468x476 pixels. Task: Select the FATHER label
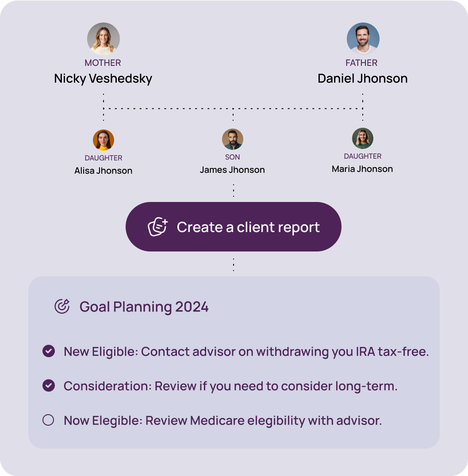(x=362, y=63)
